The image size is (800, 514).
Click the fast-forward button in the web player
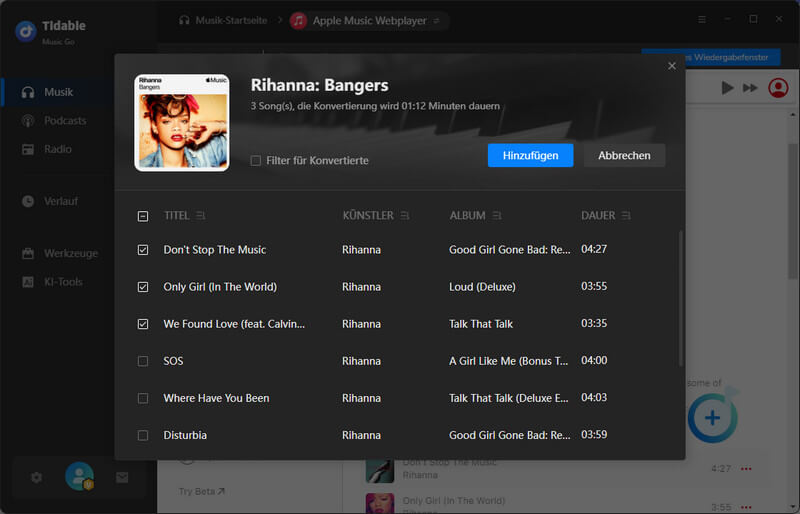pyautogui.click(x=750, y=88)
